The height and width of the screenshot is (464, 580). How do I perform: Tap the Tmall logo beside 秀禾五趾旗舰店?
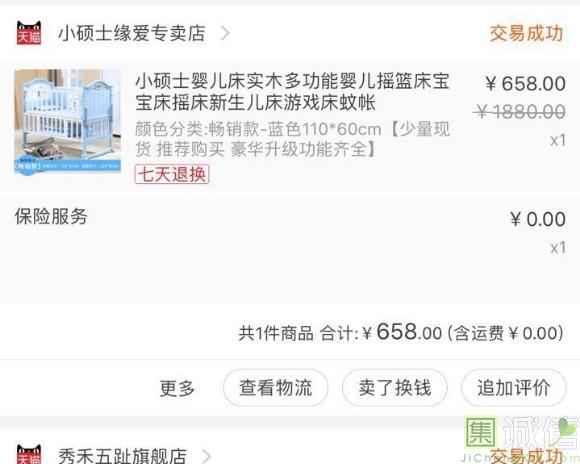(x=29, y=454)
